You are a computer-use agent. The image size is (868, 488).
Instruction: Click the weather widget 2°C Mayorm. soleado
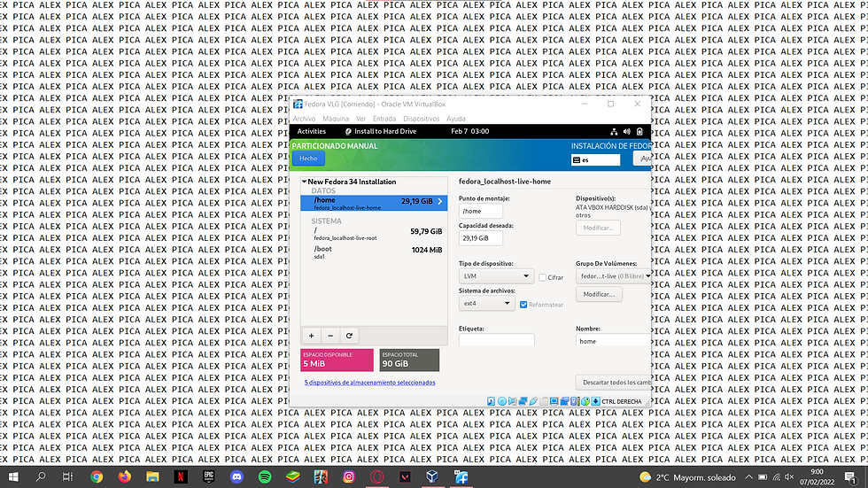[x=687, y=477]
